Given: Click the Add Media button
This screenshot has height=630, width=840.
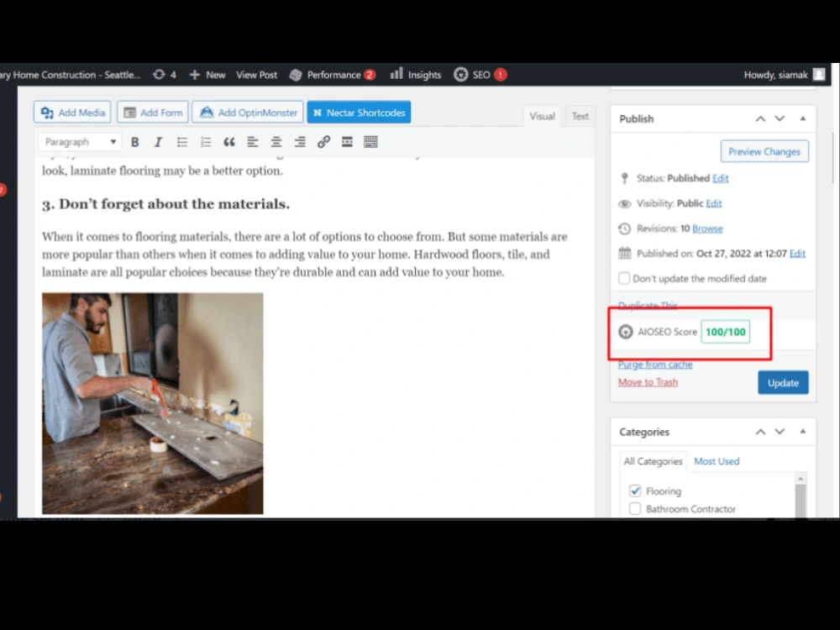Looking at the screenshot, I should [x=72, y=113].
